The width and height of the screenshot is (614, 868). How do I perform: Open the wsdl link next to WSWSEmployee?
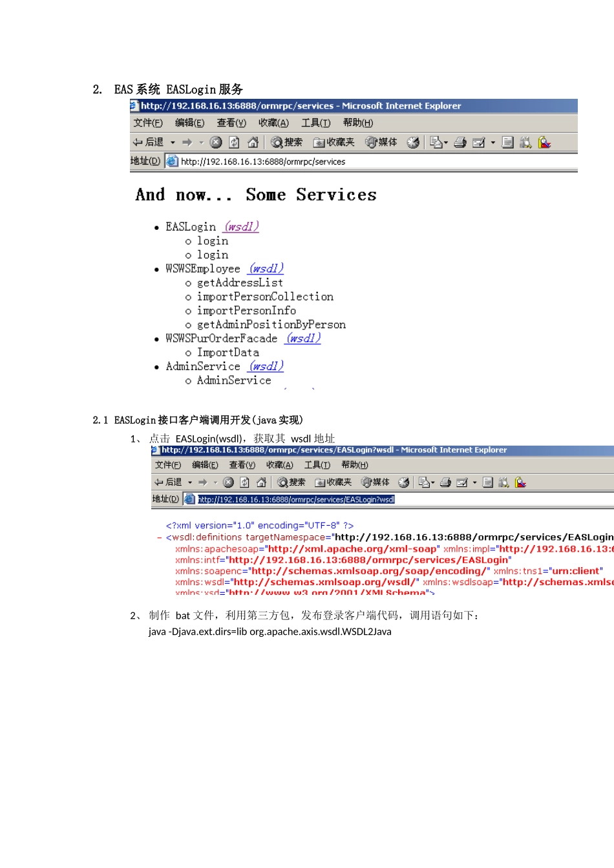[266, 269]
